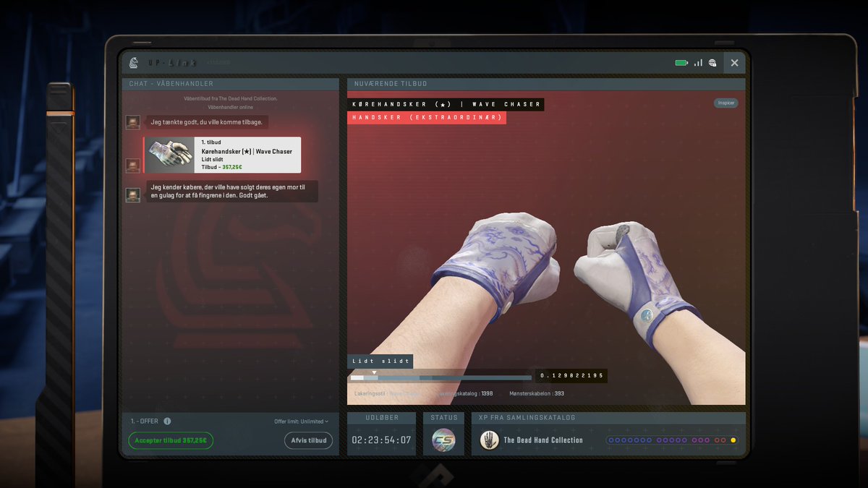Accept the offer for 357,25€
Image resolution: width=868 pixels, height=488 pixels.
coord(171,440)
